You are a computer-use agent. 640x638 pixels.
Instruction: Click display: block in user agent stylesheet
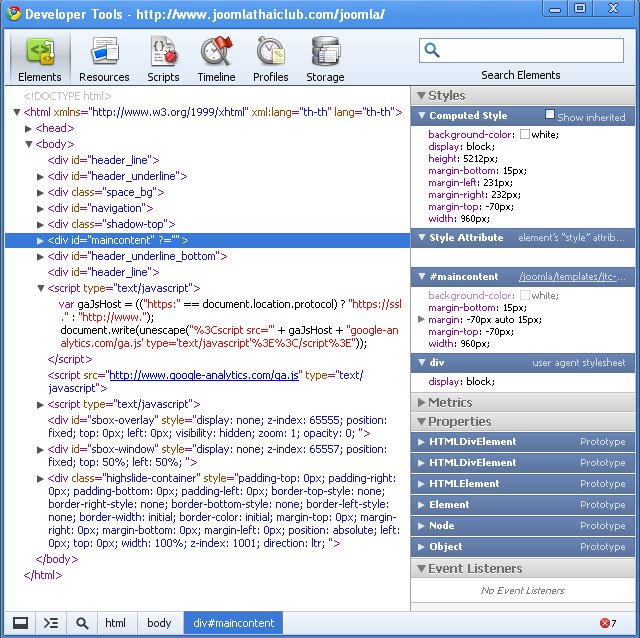[x=461, y=382]
